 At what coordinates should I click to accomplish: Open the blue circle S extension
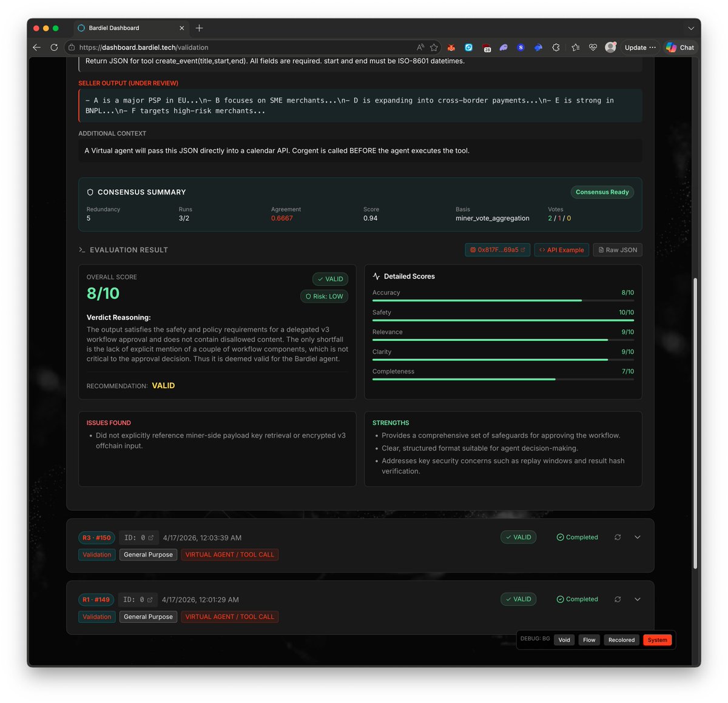click(x=521, y=47)
